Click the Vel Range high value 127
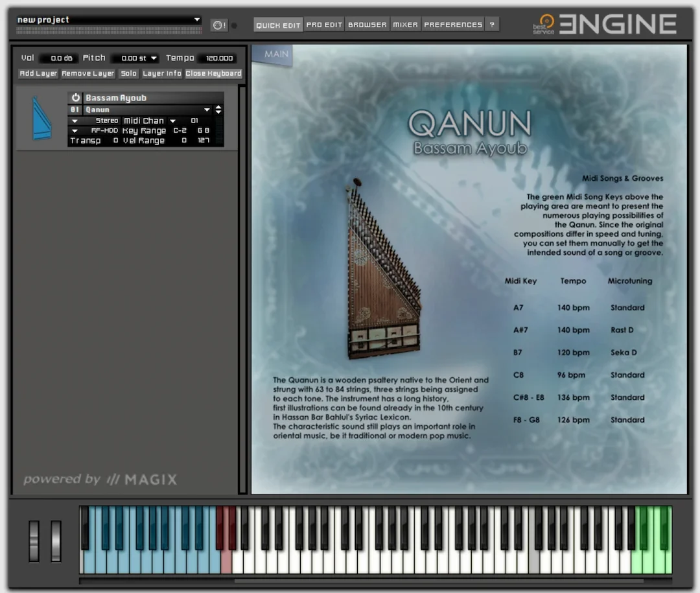 203,141
